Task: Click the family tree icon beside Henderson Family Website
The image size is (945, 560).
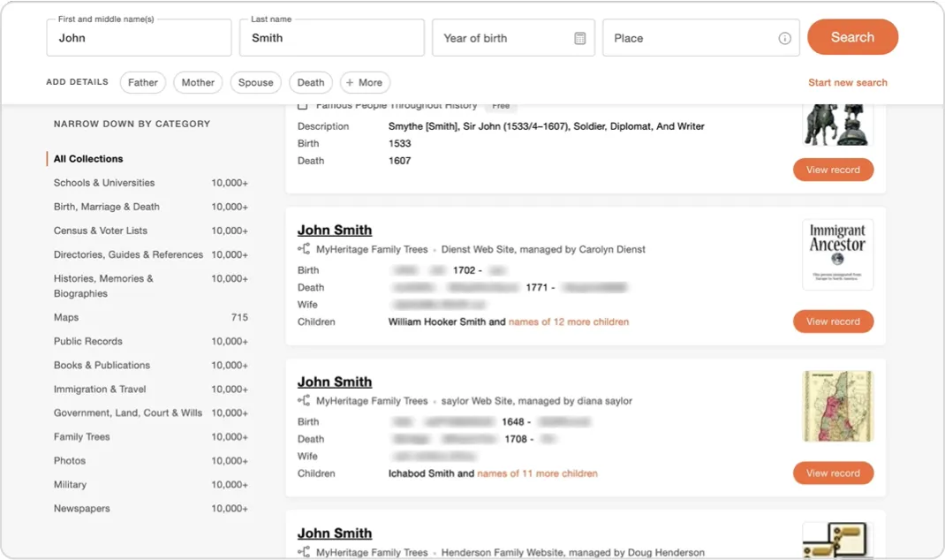Action: 304,551
